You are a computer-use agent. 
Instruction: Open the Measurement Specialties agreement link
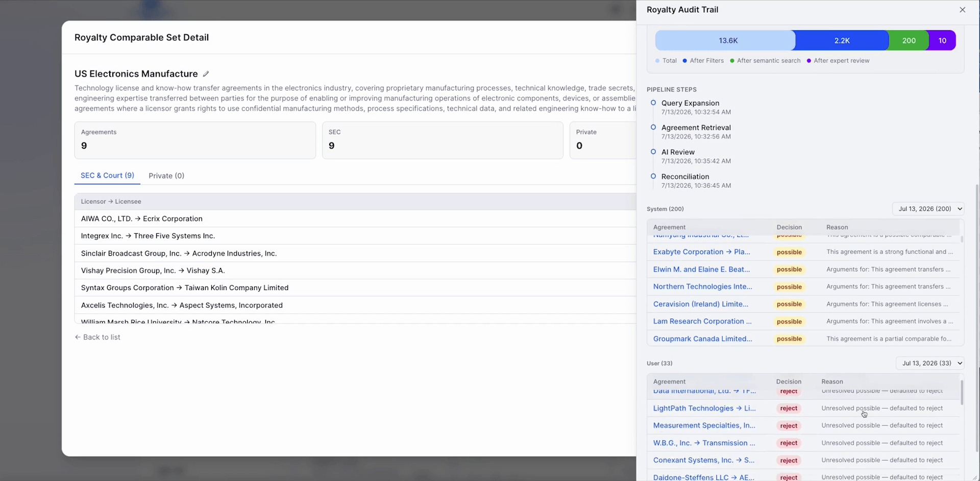tap(704, 425)
